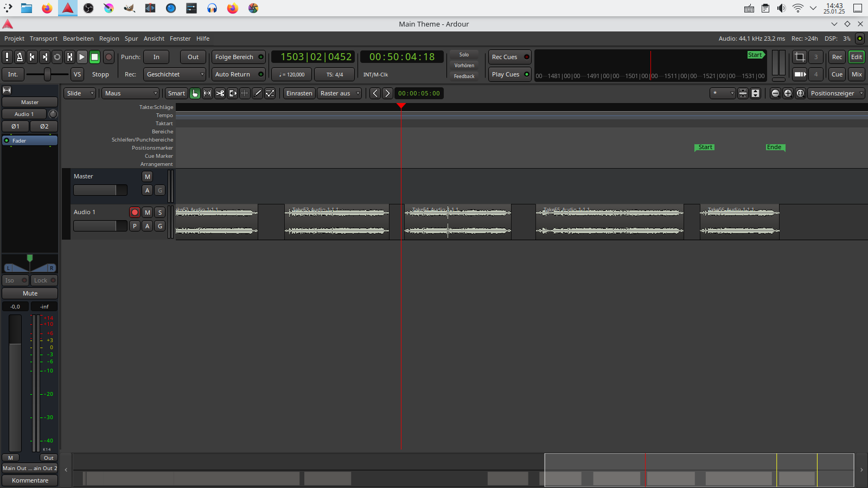Open the Geschichtet record mode dropdown
Image resolution: width=868 pixels, height=488 pixels.
[x=175, y=74]
